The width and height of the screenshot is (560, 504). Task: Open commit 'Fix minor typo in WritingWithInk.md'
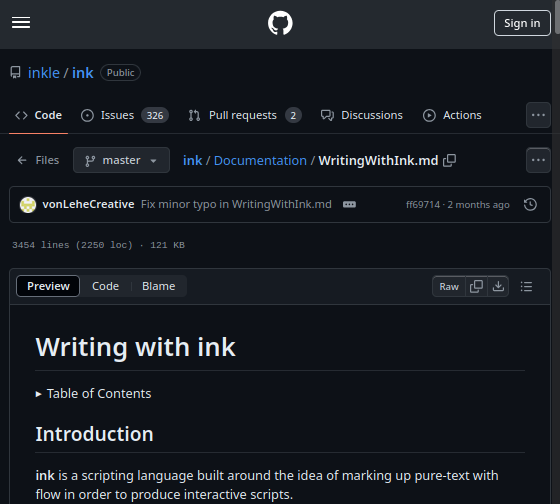(236, 204)
